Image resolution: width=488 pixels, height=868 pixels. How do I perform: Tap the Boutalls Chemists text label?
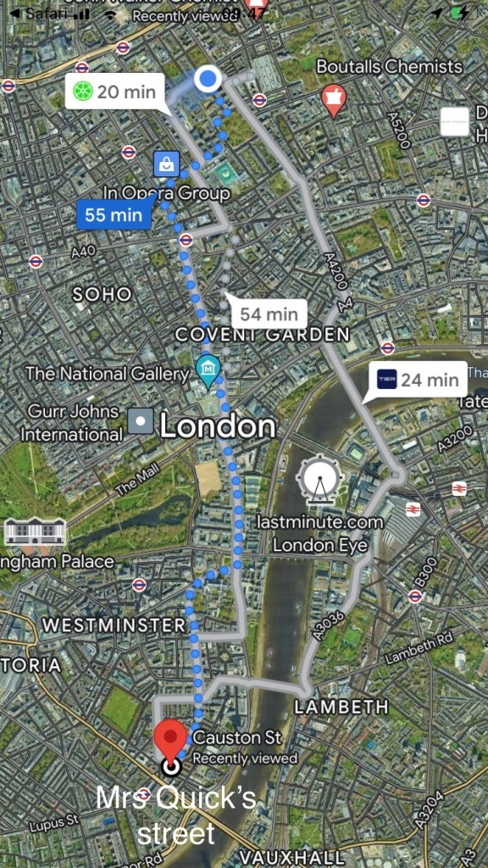tap(389, 67)
